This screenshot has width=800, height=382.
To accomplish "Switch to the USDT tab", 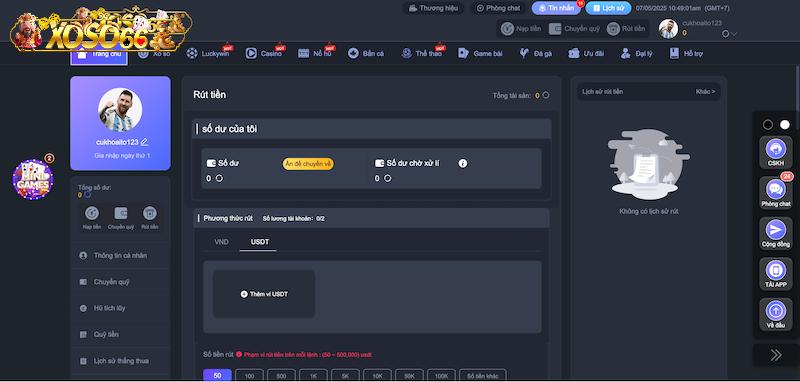I will (x=260, y=242).
